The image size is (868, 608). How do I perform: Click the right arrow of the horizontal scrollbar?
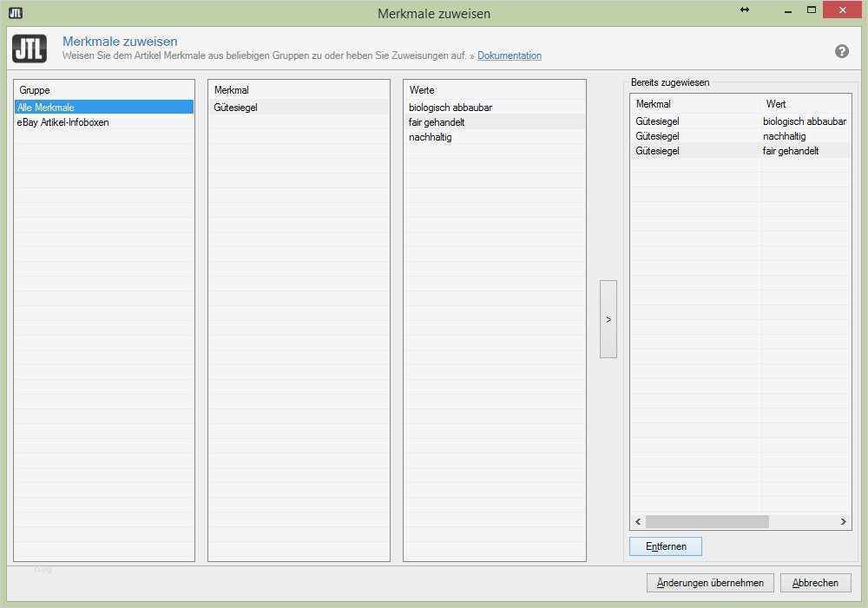click(x=842, y=521)
